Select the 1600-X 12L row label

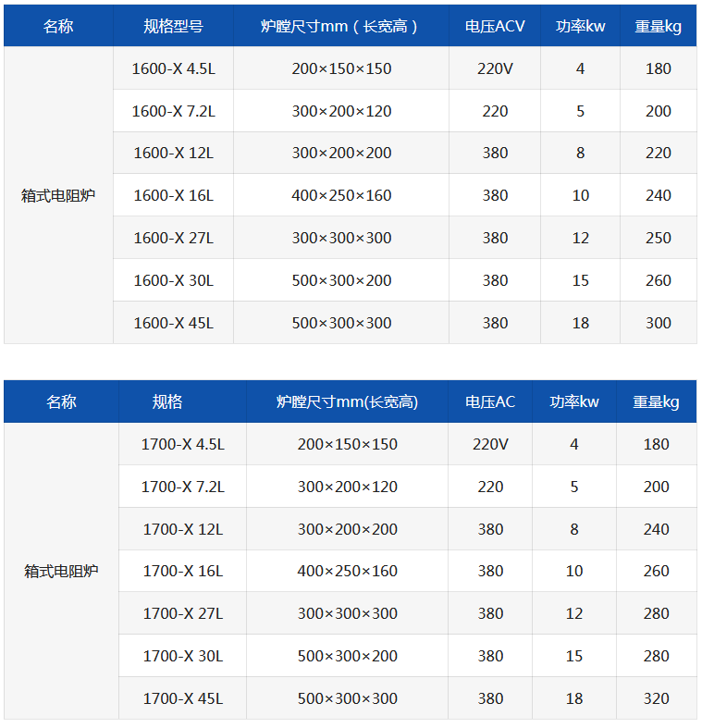click(x=173, y=153)
